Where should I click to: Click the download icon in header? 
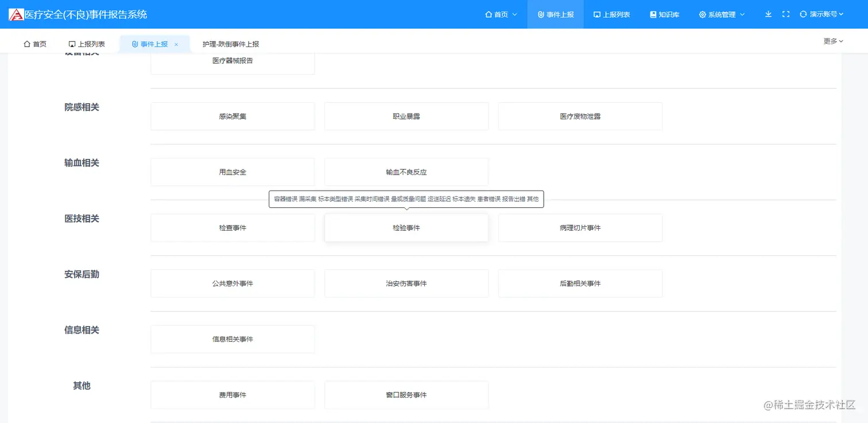pos(768,14)
